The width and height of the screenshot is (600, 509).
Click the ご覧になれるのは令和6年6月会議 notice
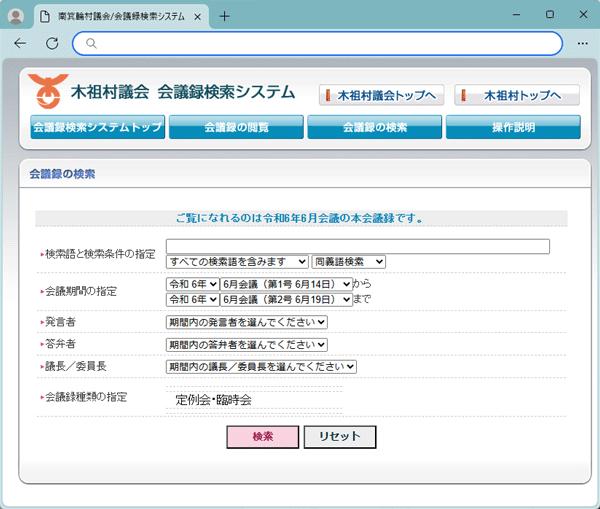point(300,218)
